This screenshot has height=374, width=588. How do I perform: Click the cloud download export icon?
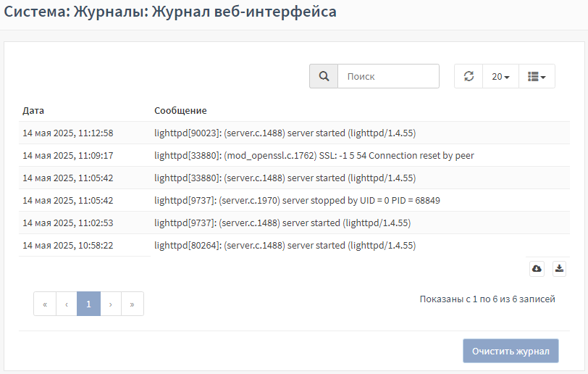(x=537, y=268)
